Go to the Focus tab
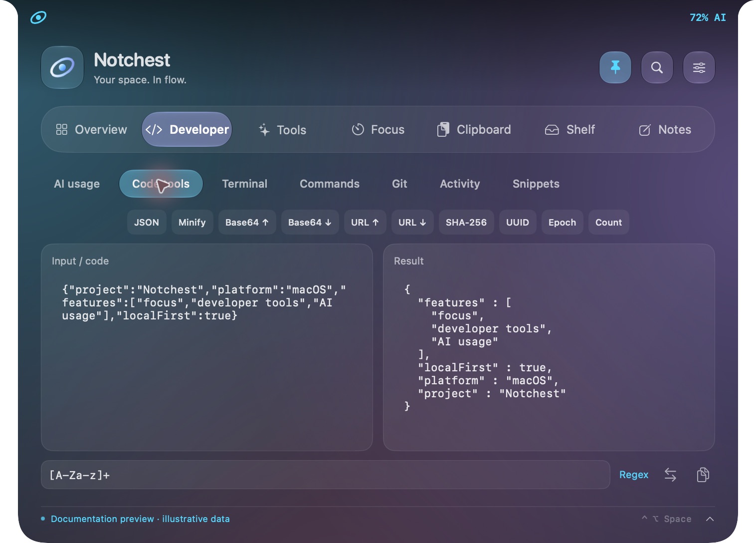 click(x=378, y=130)
